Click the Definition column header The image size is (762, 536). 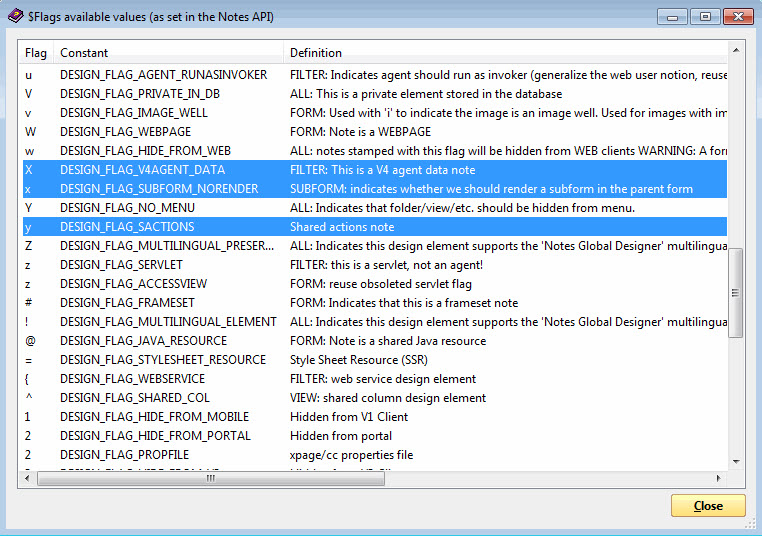316,53
